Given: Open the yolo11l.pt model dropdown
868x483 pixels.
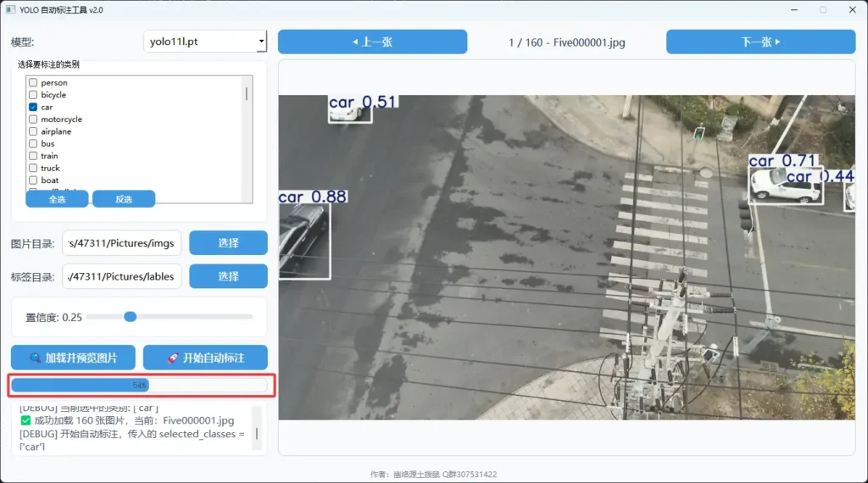Looking at the screenshot, I should click(x=205, y=42).
